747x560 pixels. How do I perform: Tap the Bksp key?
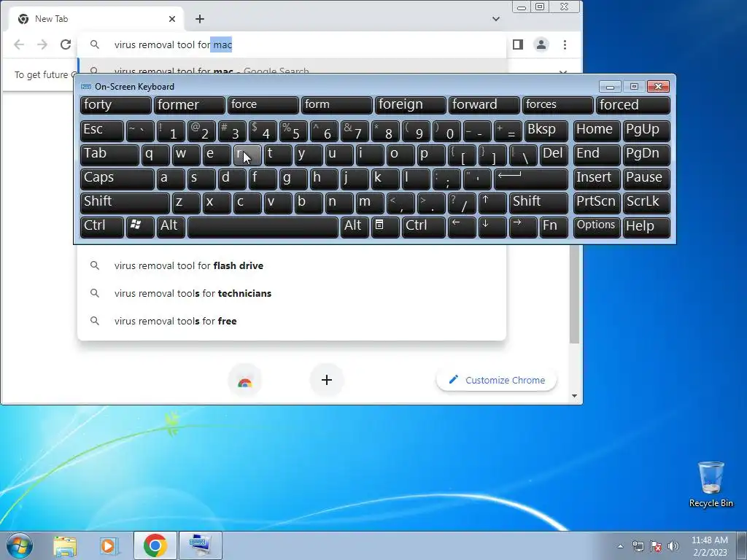point(546,130)
